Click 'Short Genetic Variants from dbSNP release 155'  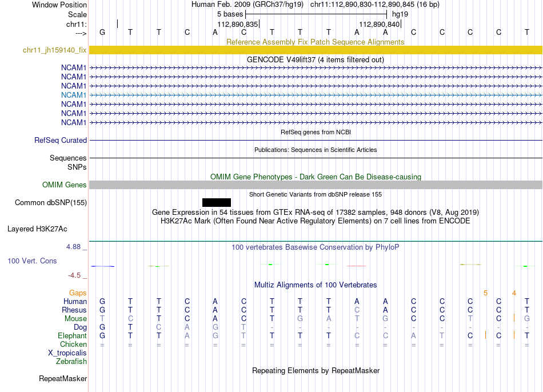[x=316, y=194]
